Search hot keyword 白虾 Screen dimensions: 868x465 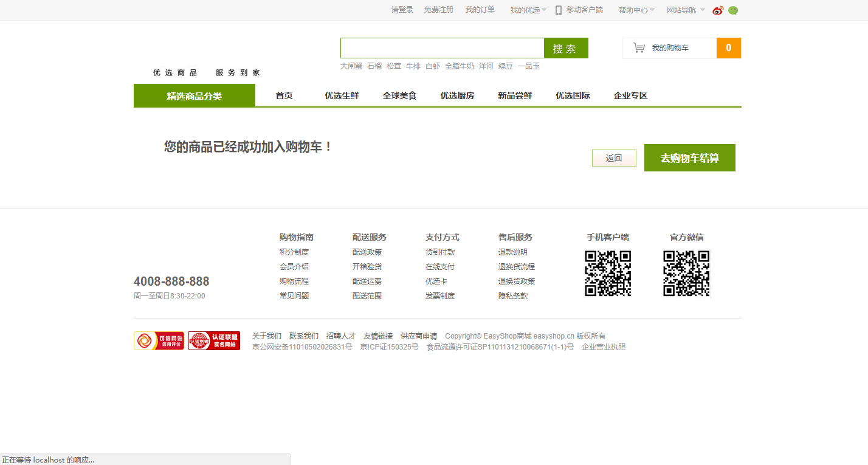point(433,66)
